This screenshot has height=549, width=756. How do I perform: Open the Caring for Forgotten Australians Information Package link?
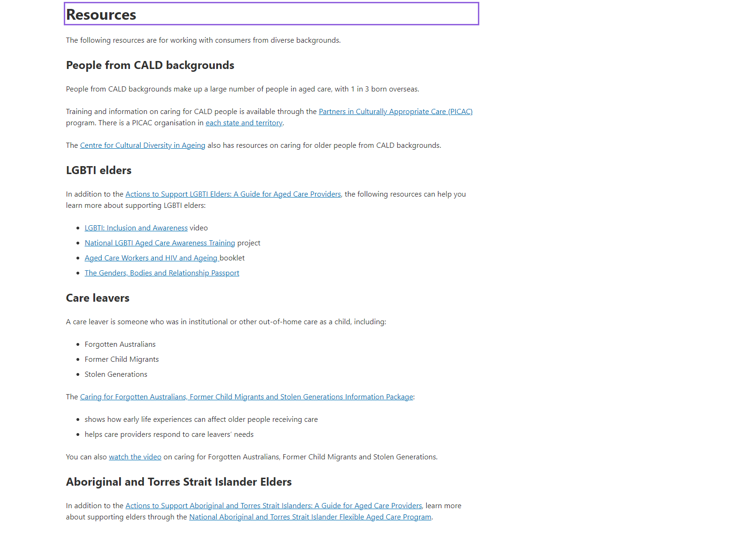click(x=246, y=397)
